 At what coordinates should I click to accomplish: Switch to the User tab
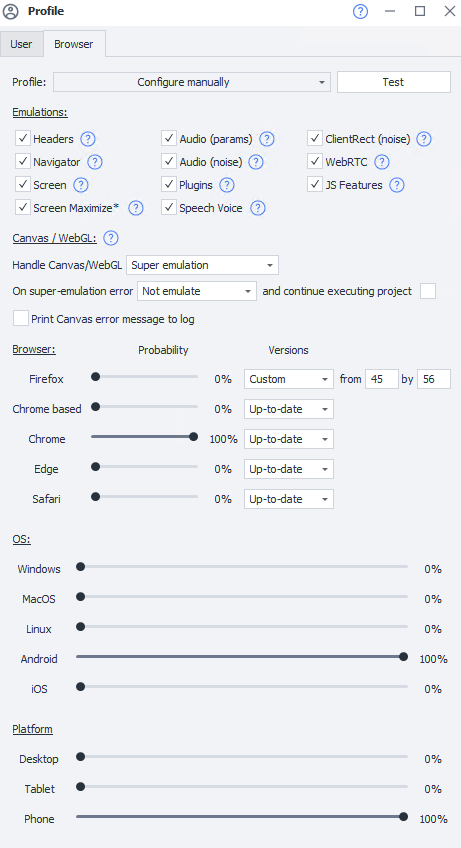(x=21, y=44)
